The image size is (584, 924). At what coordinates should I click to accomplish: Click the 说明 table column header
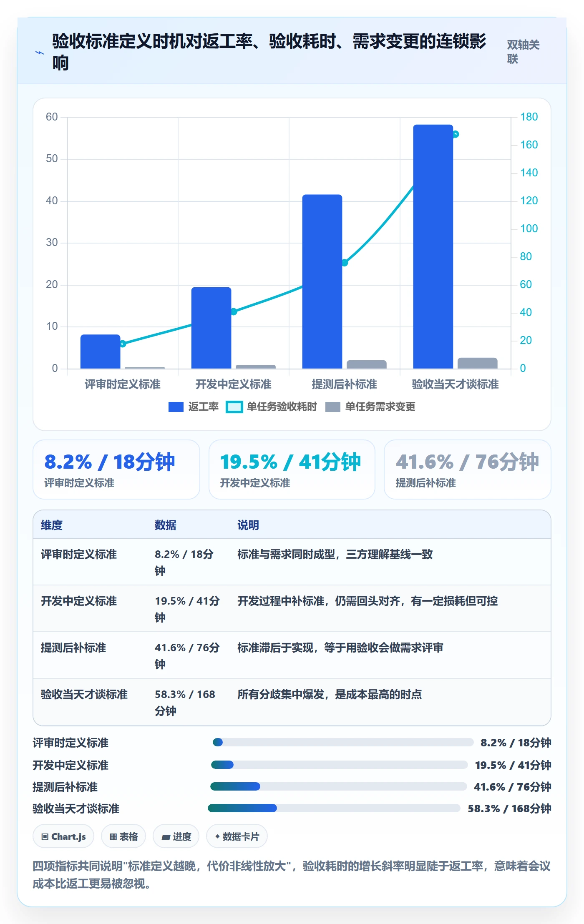click(248, 525)
